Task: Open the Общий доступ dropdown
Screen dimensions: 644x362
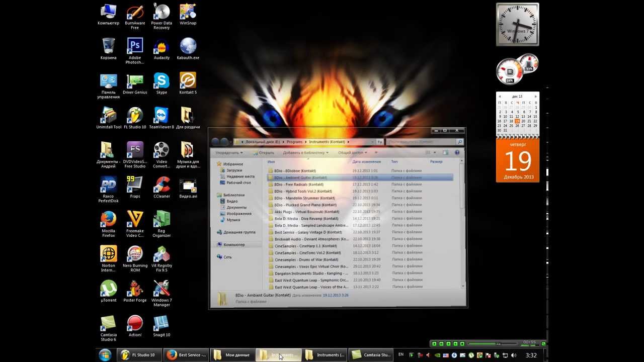Action: point(352,153)
